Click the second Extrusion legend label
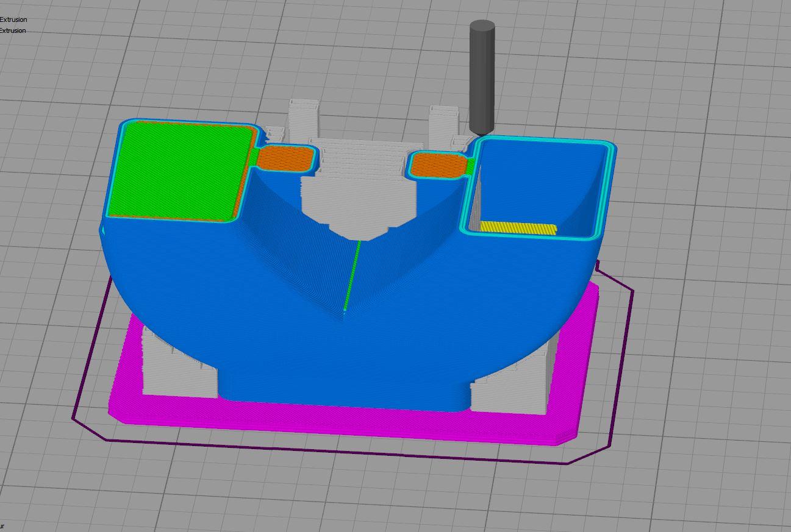Viewport: 791px width, 532px height. (x=13, y=30)
